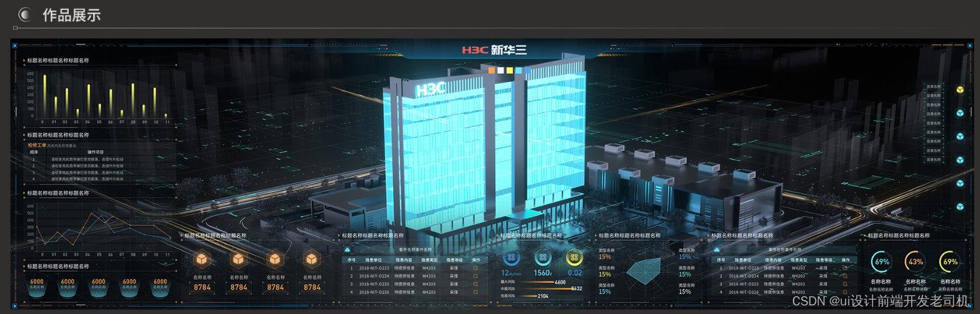Image resolution: width=980 pixels, height=314 pixels.
Task: Click the bottommost cyan cube icon in right sidebar
Action: click(x=960, y=207)
